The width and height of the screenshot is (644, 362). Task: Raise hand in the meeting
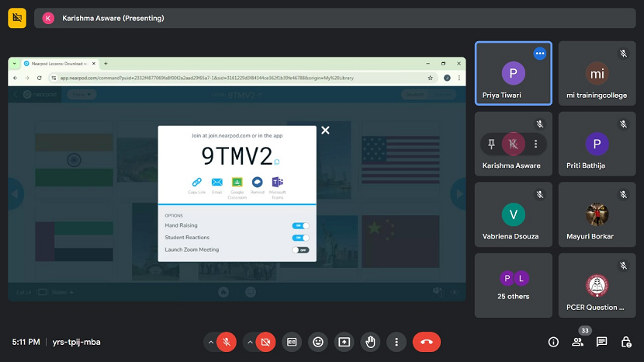pos(370,342)
